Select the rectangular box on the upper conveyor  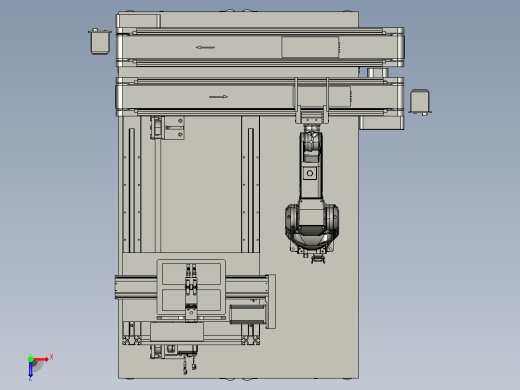point(310,47)
